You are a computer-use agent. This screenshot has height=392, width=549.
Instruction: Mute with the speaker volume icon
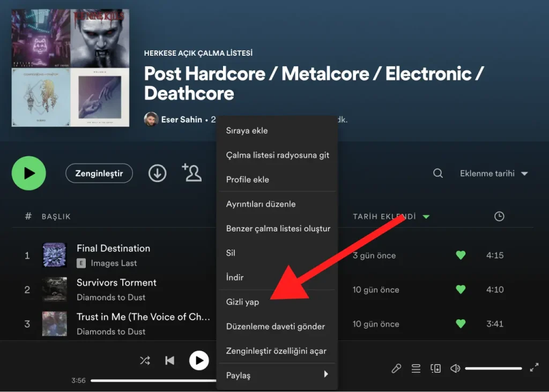[x=455, y=368]
